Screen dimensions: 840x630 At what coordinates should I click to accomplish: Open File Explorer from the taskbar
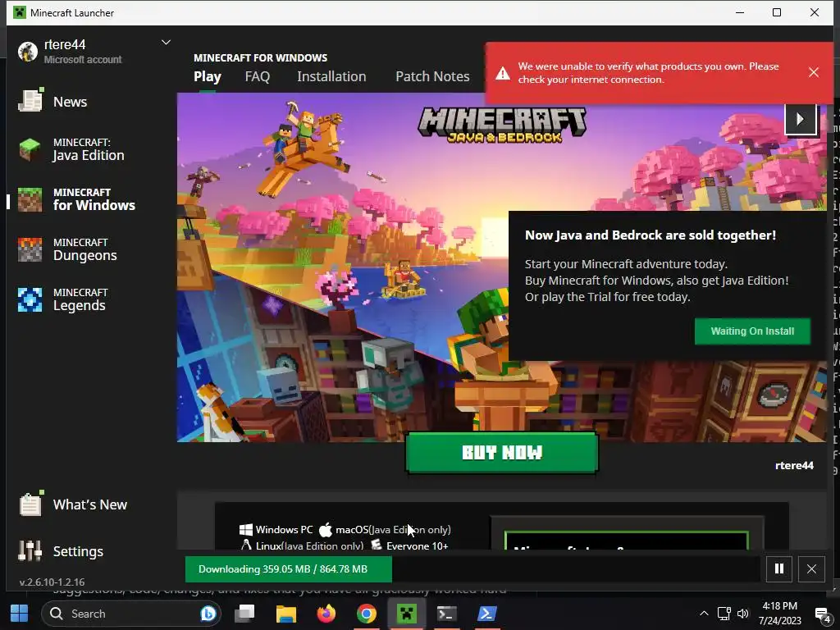tap(286, 614)
